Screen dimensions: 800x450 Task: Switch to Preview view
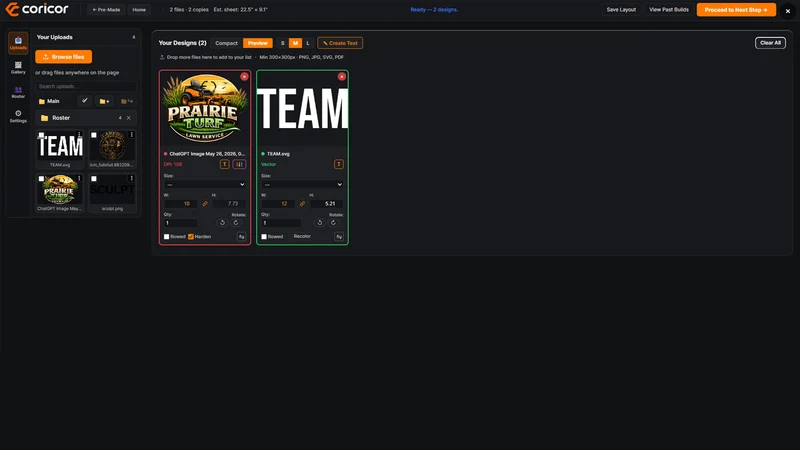click(x=258, y=43)
